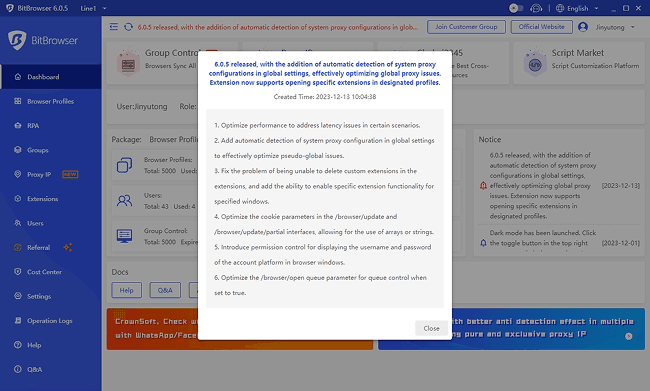The image size is (650, 391).
Task: Open Extensions in the sidebar
Action: 51,199
